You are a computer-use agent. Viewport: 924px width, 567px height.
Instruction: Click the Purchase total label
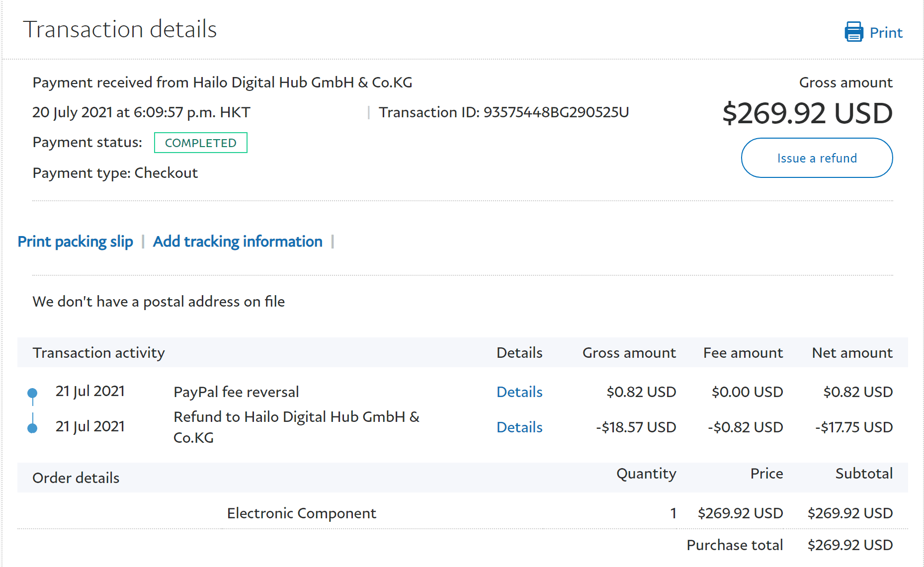pyautogui.click(x=735, y=545)
